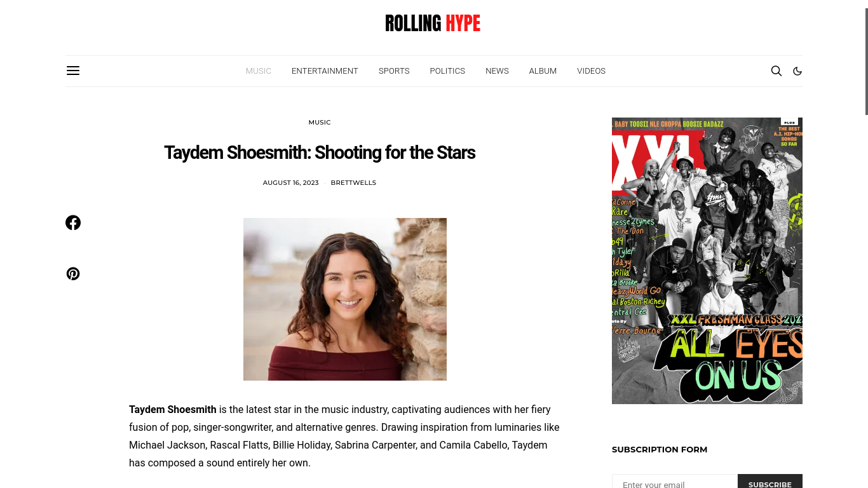Open the XXL Freshman Class ad image

pos(707,261)
